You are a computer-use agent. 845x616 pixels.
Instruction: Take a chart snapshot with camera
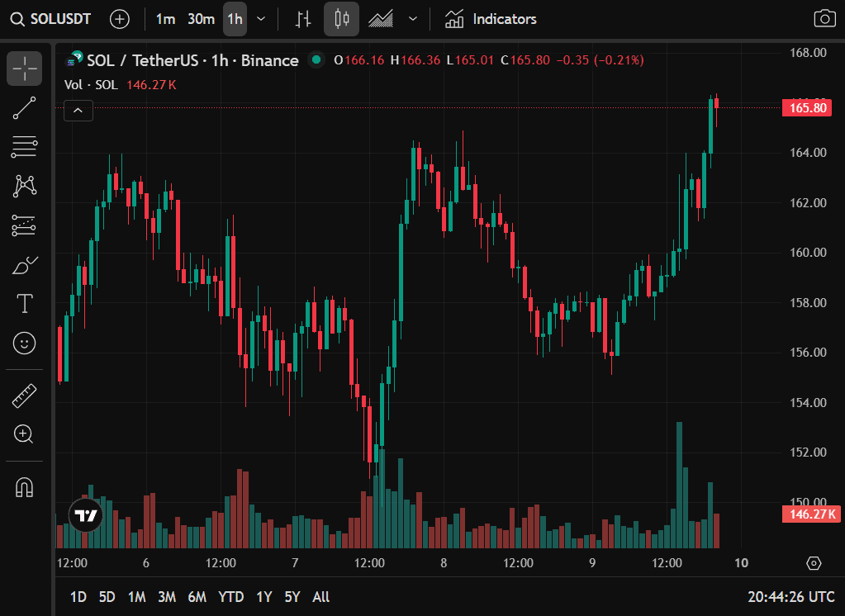pos(824,19)
